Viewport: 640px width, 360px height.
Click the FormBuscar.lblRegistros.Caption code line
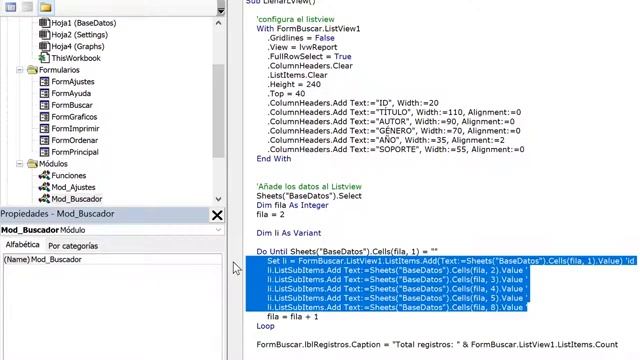(437, 344)
